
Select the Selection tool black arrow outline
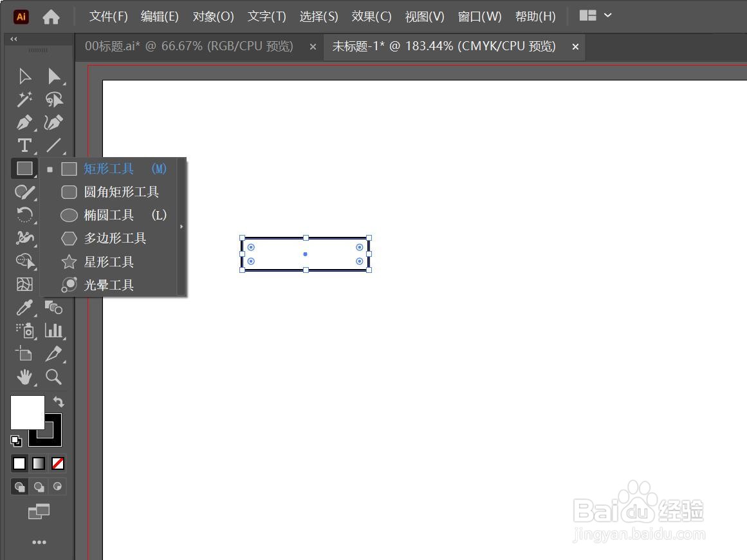(x=25, y=76)
